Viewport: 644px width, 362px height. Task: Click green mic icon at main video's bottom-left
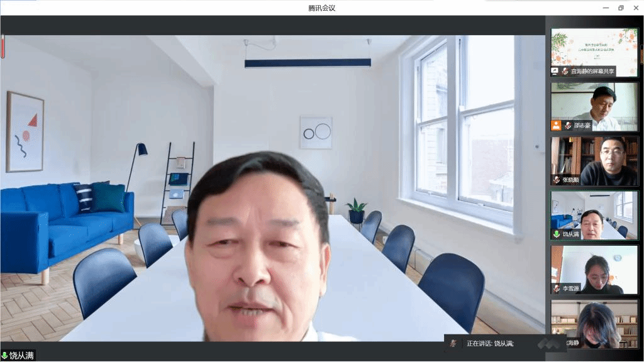pos(4,356)
